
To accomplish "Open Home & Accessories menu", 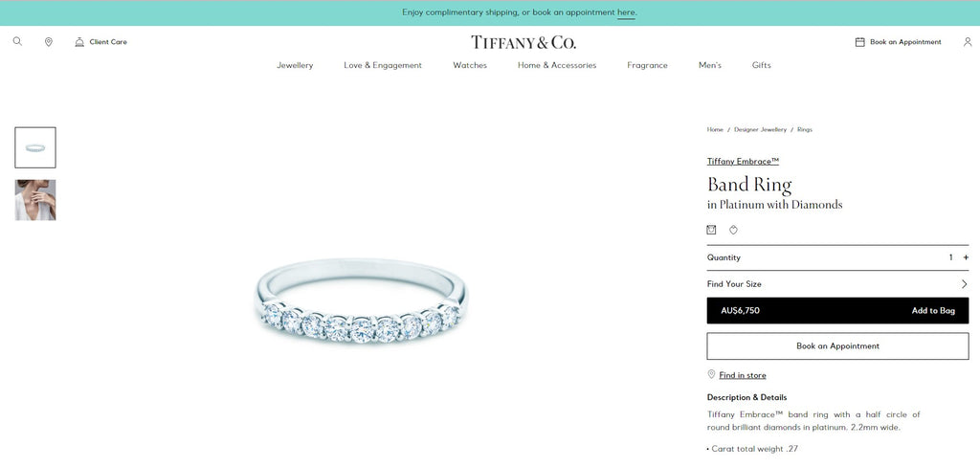I will (557, 65).
